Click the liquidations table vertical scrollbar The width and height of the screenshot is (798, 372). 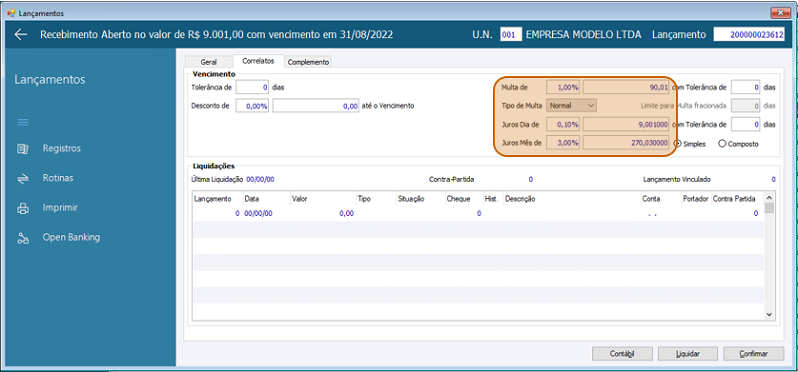pos(769,256)
